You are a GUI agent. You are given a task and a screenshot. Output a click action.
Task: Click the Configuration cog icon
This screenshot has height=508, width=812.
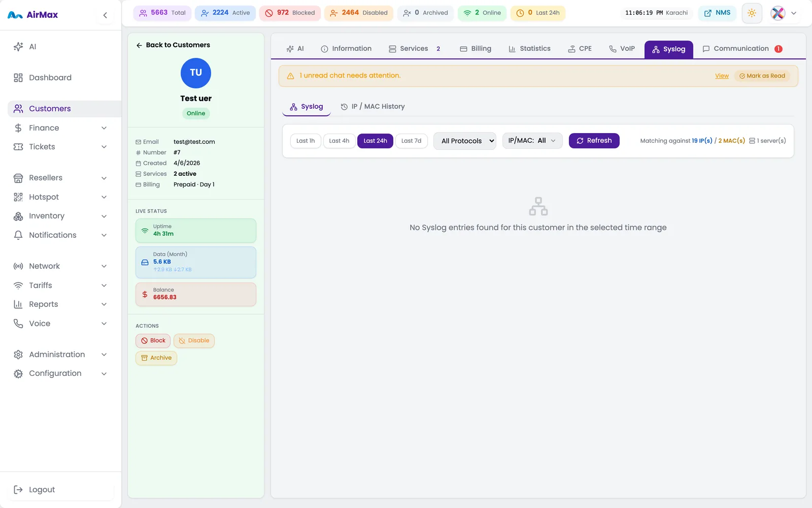tap(18, 373)
